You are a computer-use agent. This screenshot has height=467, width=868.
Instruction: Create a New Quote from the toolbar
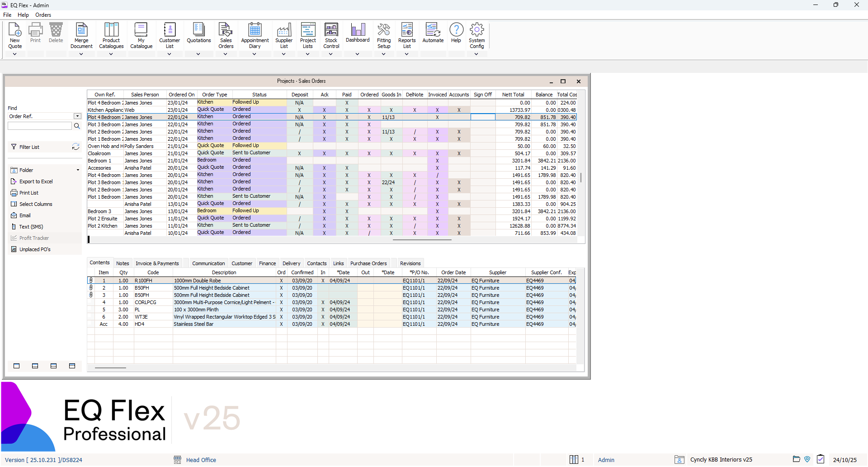point(15,34)
